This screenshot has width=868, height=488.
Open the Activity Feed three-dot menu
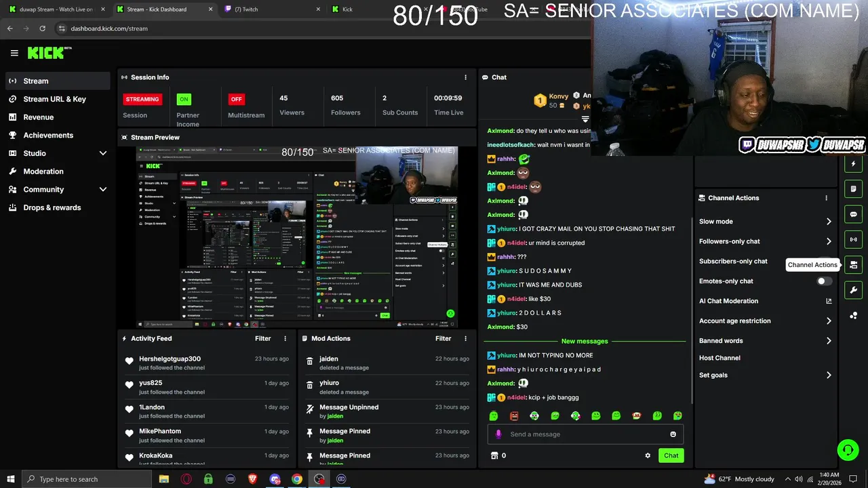285,338
